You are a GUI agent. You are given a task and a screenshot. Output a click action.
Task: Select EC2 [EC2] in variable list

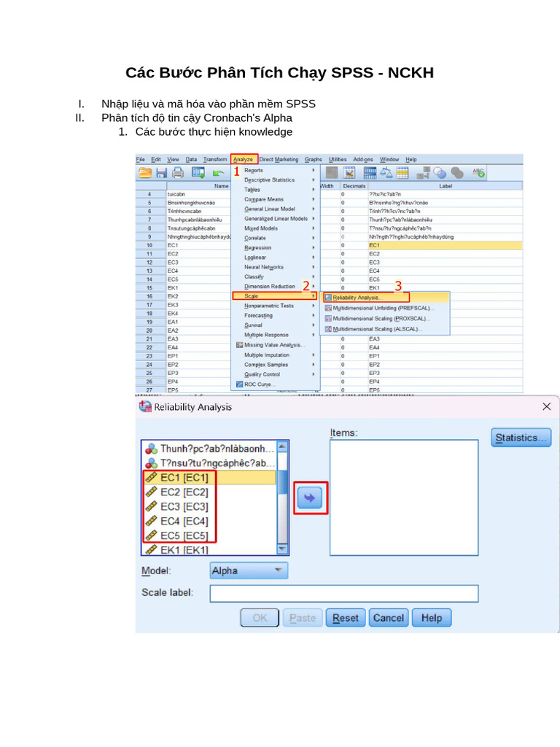[209, 492]
